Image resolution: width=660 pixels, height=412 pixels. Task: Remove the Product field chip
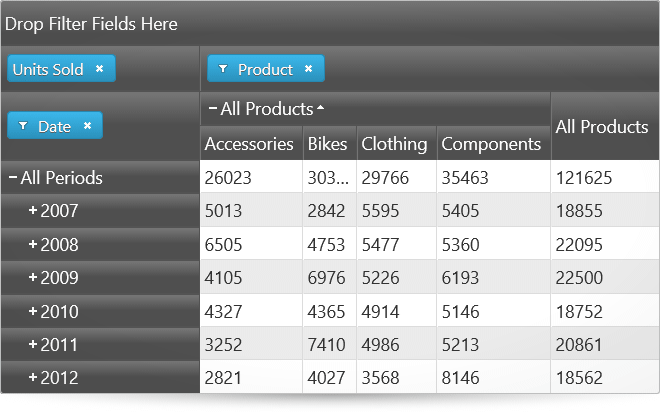[x=308, y=70]
